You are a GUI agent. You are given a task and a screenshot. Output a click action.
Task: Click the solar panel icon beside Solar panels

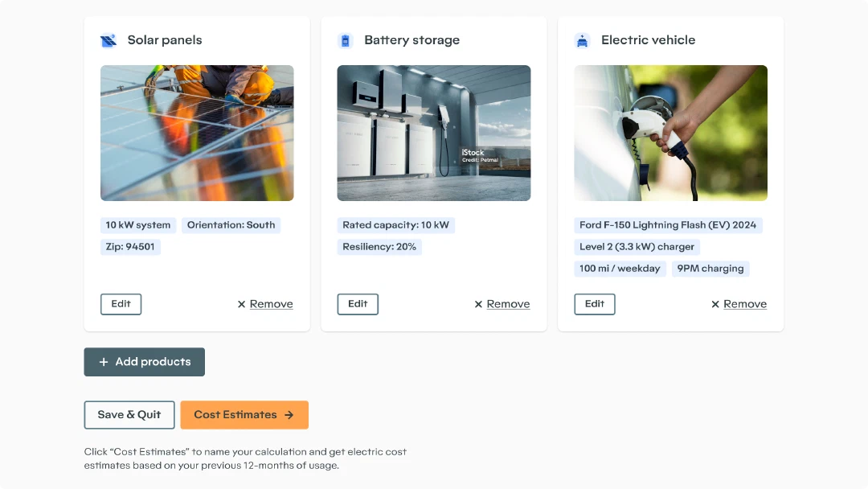[108, 40]
